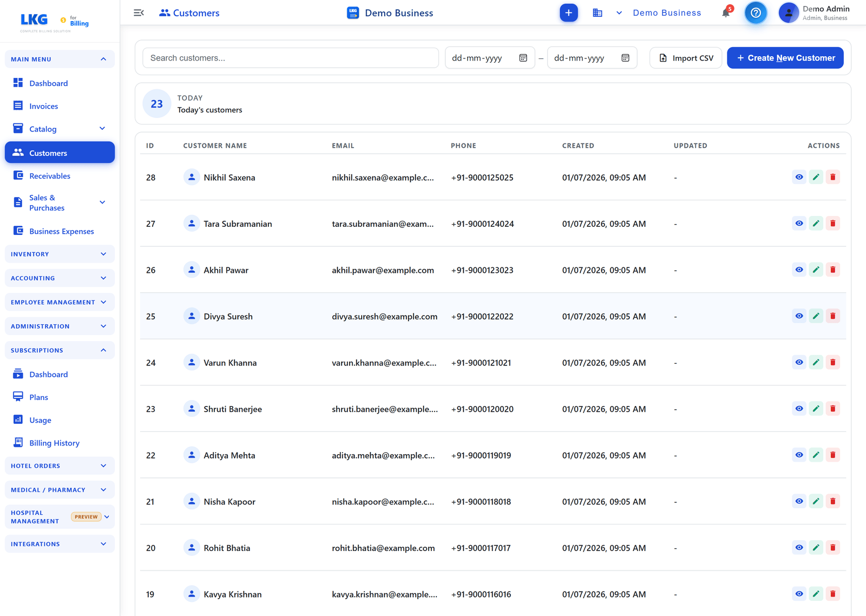866x616 pixels.
Task: Open the first date picker calendar icon
Action: click(x=523, y=58)
